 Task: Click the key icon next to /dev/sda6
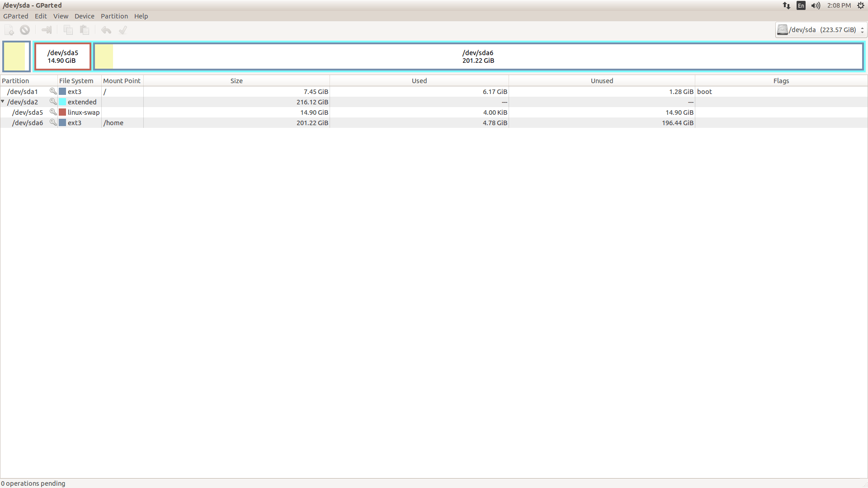pyautogui.click(x=53, y=122)
